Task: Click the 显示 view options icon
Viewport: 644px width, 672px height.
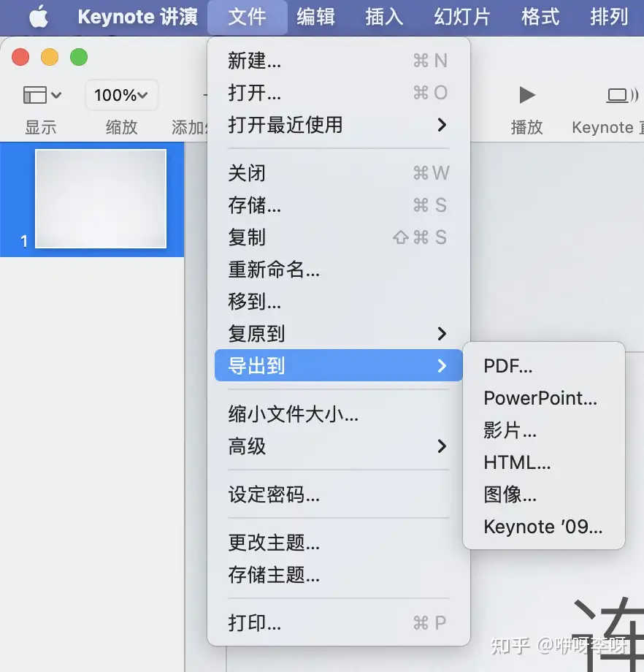Action: pyautogui.click(x=42, y=95)
